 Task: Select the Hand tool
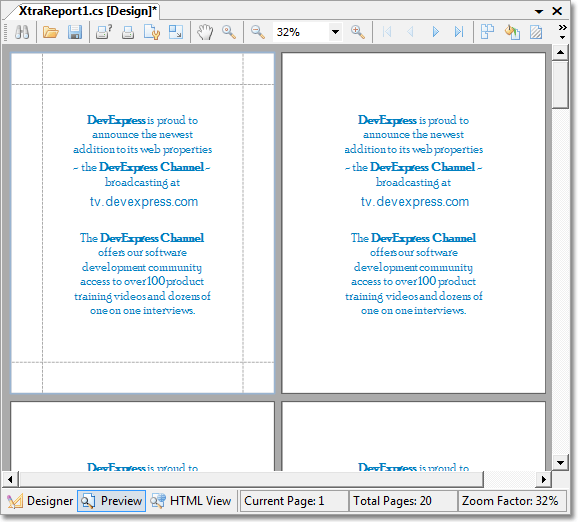(205, 32)
